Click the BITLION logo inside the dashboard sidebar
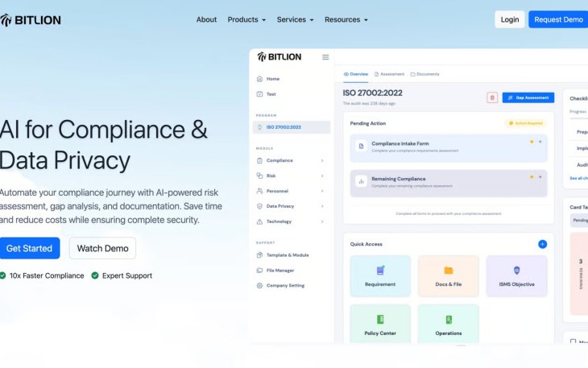The image size is (588, 368). click(280, 57)
